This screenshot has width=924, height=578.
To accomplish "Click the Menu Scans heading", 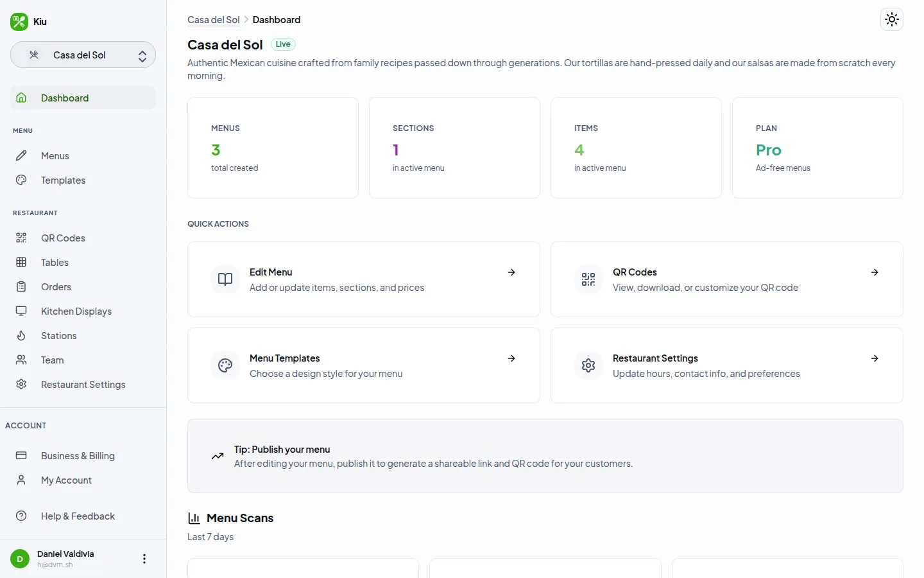I will pyautogui.click(x=240, y=518).
